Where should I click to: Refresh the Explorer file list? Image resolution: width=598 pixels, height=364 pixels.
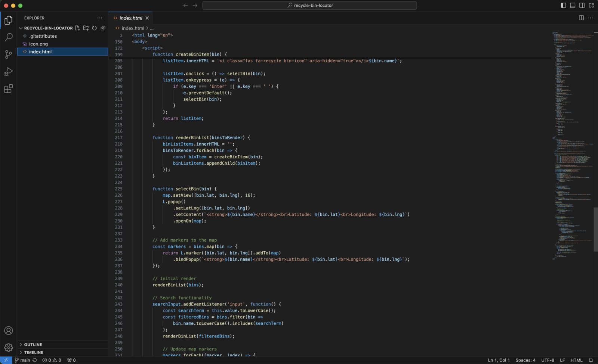coord(95,28)
